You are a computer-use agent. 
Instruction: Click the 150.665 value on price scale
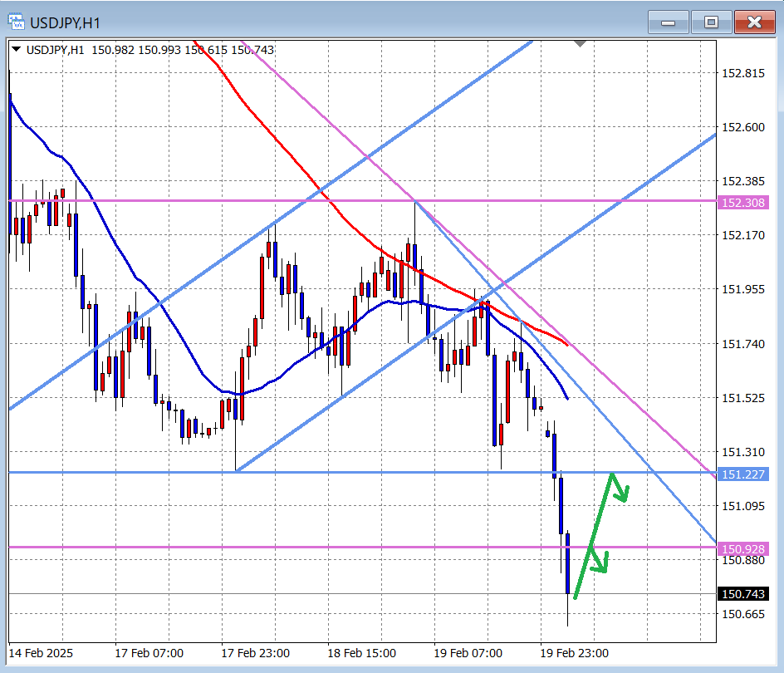(742, 614)
